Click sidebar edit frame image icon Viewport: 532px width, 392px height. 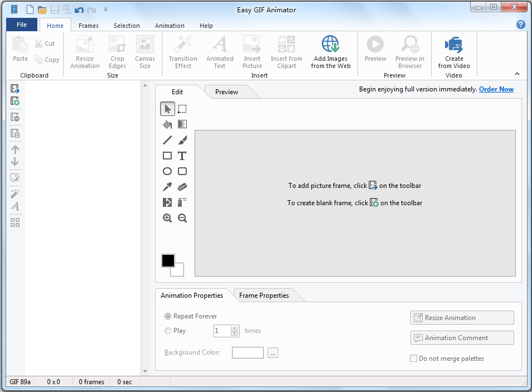coord(15,178)
